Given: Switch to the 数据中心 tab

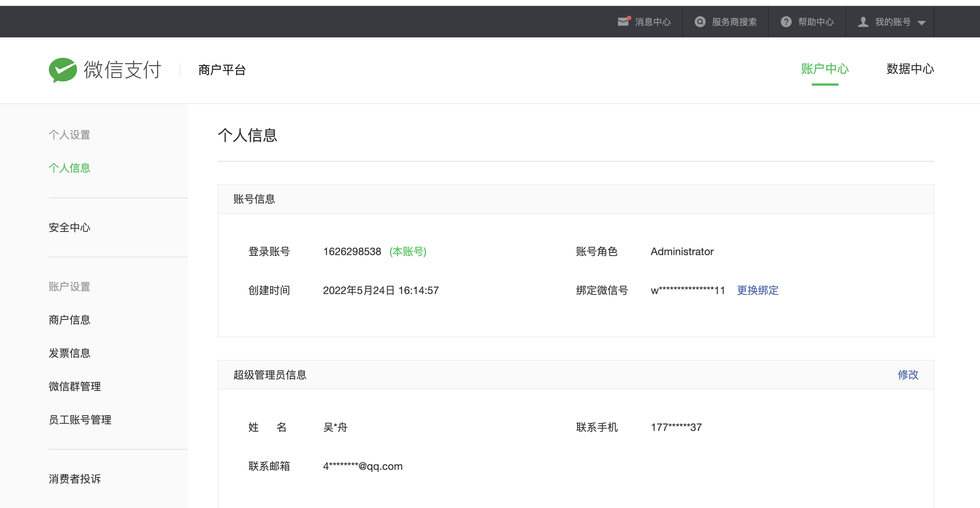Looking at the screenshot, I should (x=910, y=69).
